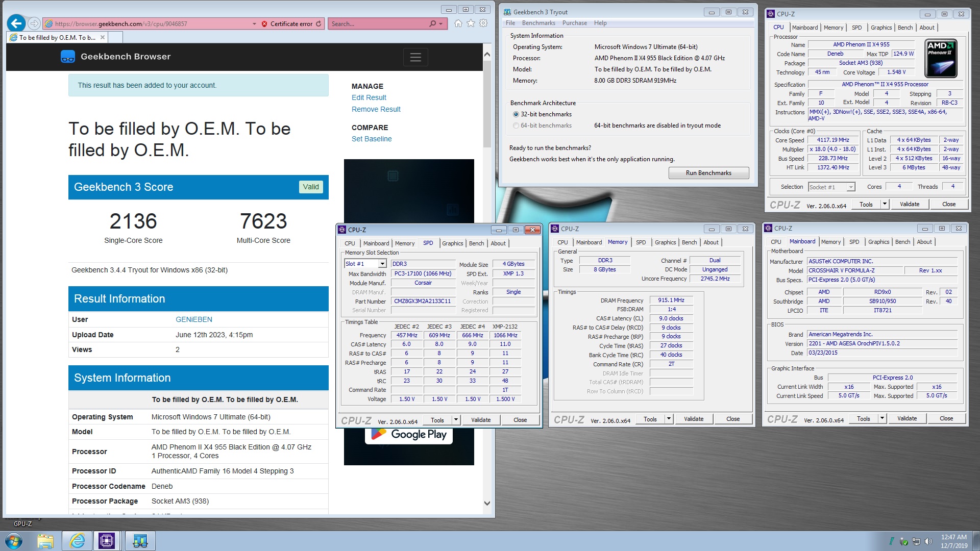
Task: Open the Windows Start button
Action: click(x=14, y=541)
